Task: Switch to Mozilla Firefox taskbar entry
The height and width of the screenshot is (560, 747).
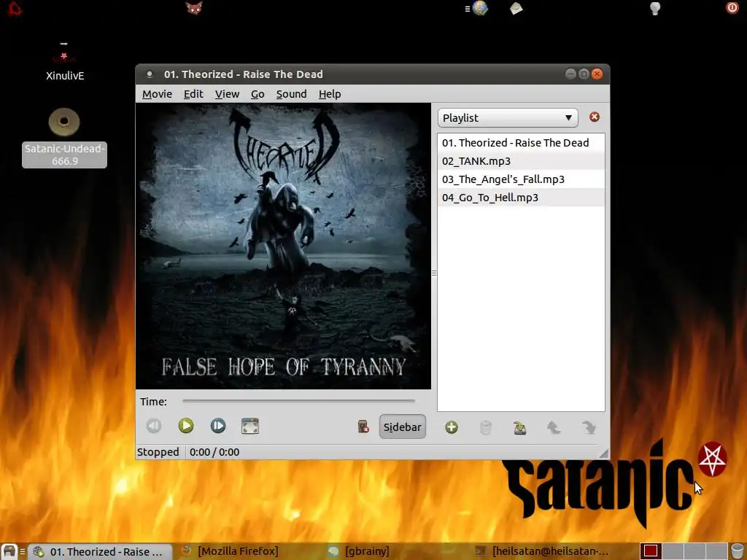Action: pyautogui.click(x=231, y=551)
